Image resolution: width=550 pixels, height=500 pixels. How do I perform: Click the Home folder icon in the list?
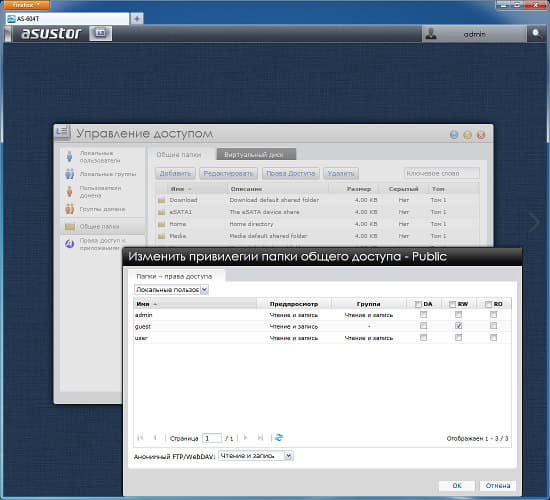coord(162,224)
